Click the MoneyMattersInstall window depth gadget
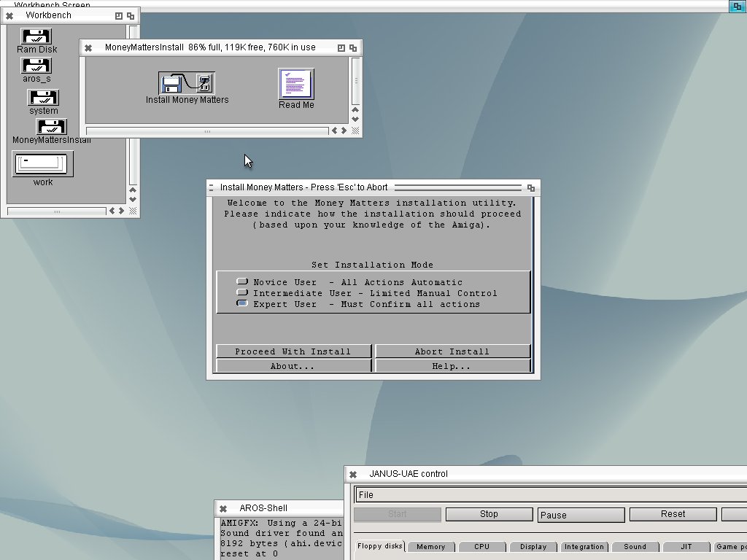This screenshot has width=747, height=560. 353,47
